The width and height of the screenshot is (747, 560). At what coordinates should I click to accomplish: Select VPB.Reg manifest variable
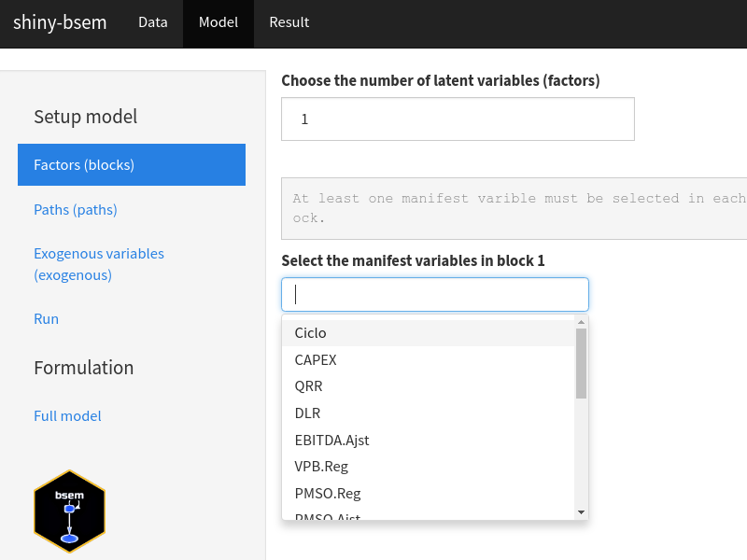tap(321, 467)
